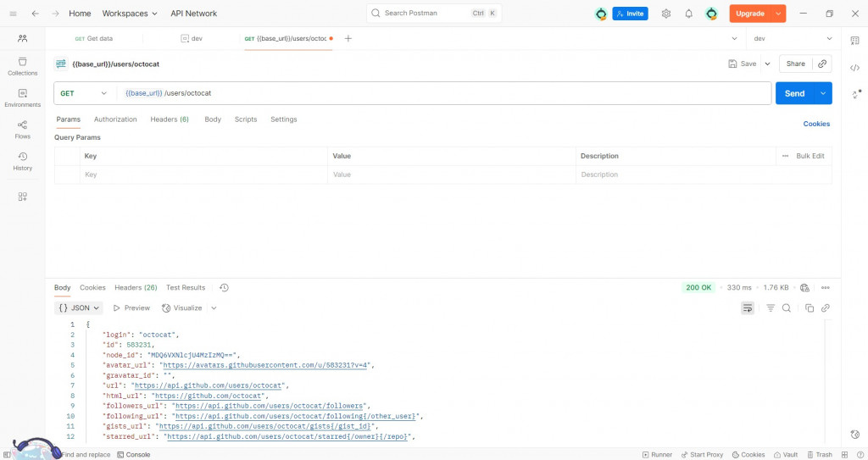Open the notifications bell
This screenshot has width=868, height=460.
688,14
